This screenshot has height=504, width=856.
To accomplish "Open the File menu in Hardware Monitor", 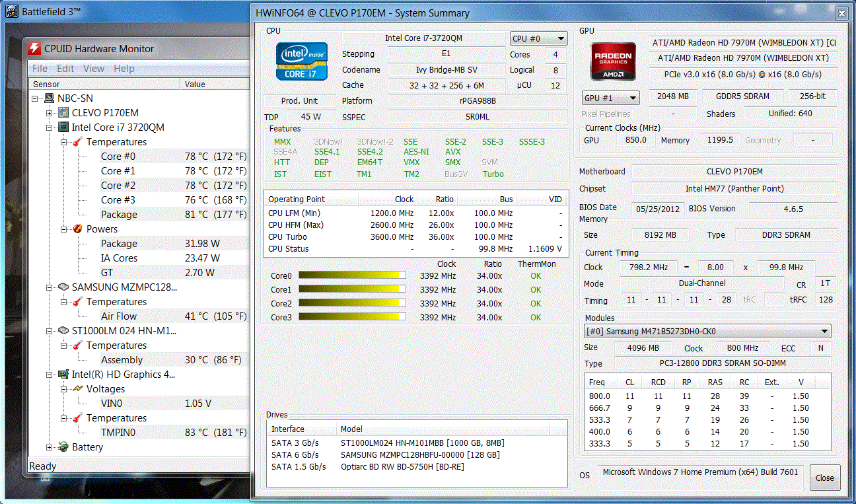I will [x=40, y=68].
